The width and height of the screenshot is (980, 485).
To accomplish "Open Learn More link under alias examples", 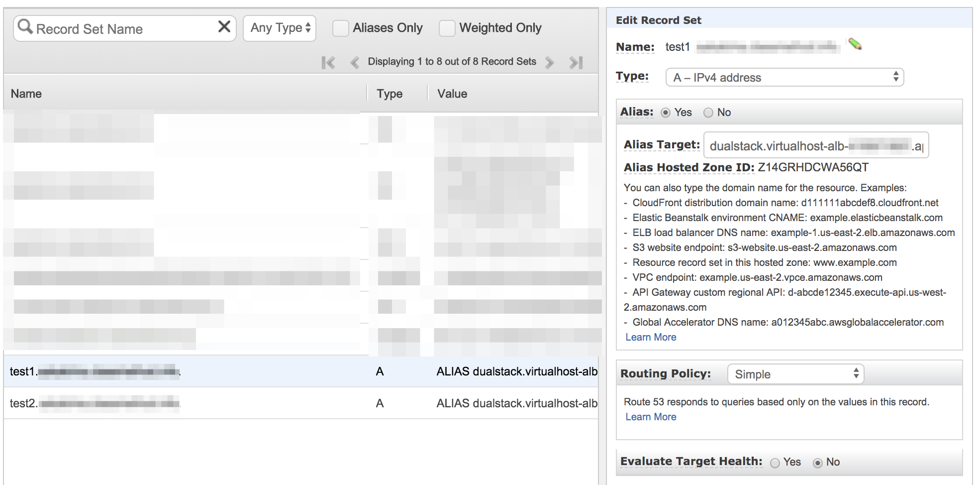I will click(x=651, y=337).
